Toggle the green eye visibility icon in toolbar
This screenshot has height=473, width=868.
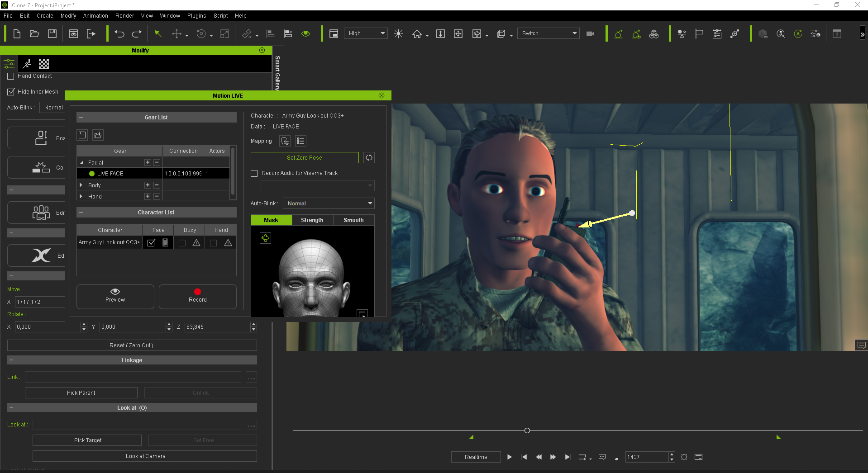306,33
